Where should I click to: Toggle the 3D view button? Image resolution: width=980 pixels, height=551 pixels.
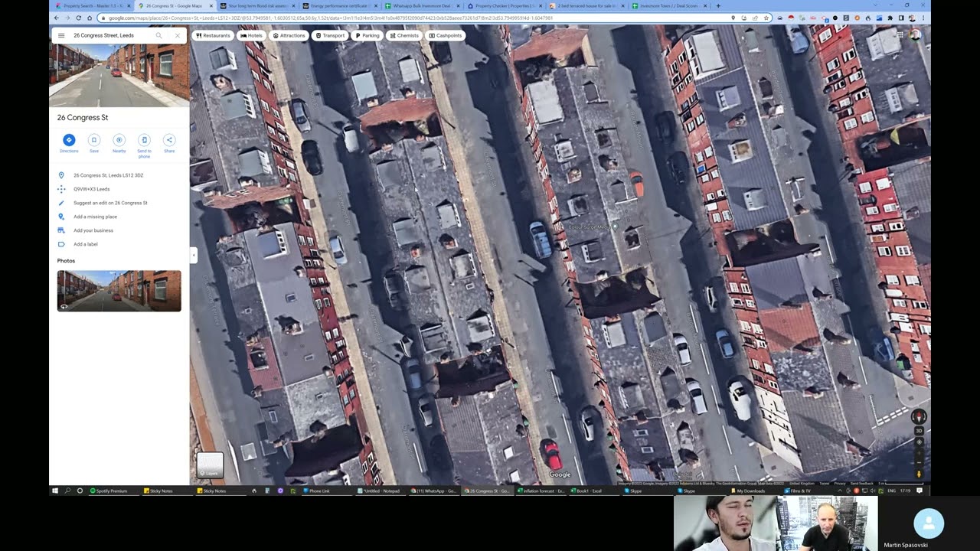coord(919,431)
